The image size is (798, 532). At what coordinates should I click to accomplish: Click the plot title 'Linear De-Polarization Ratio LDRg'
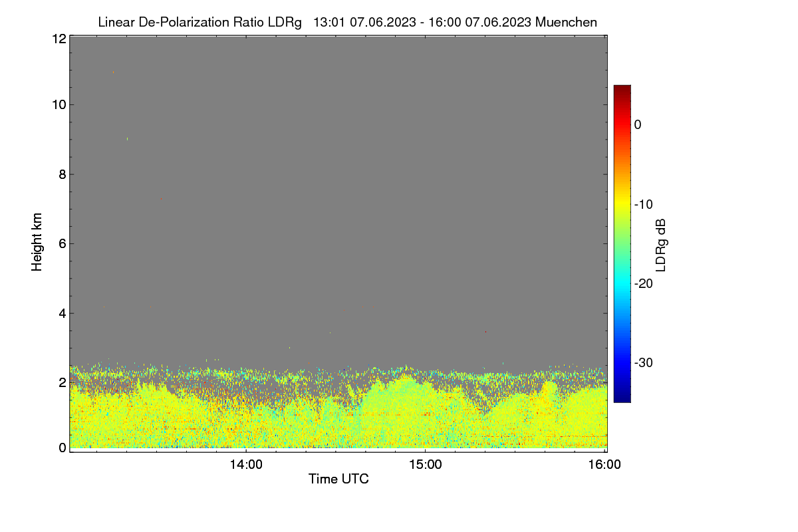(199, 23)
